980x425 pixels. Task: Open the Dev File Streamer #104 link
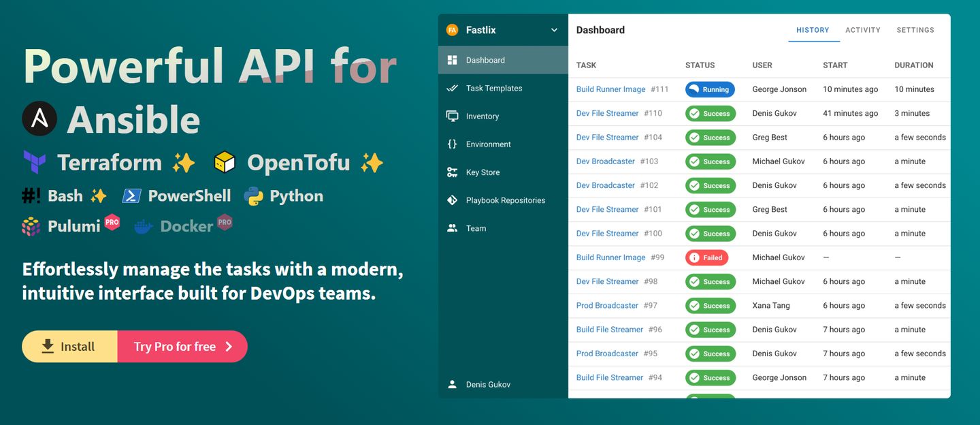point(607,137)
